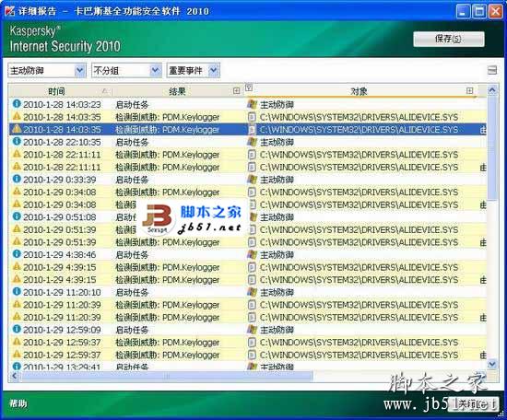Click 启动任务 in the 14:03:23 row

click(x=132, y=104)
